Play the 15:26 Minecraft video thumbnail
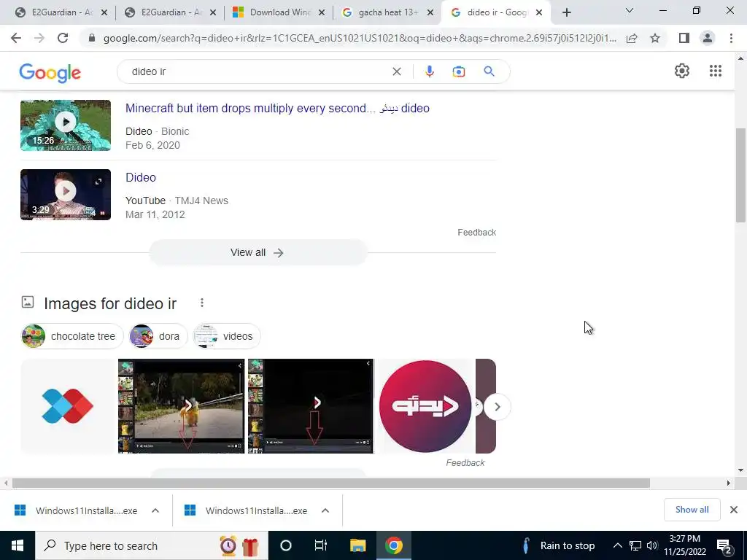Screen dimensions: 747x560 [66, 125]
